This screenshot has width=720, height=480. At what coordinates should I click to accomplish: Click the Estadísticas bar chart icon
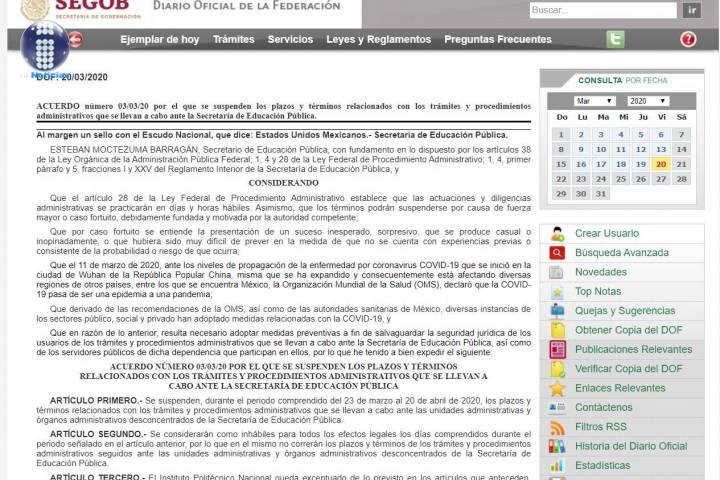tap(557, 465)
